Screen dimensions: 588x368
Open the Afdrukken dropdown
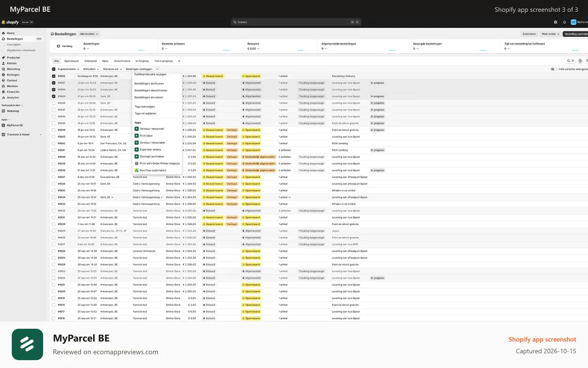click(91, 69)
